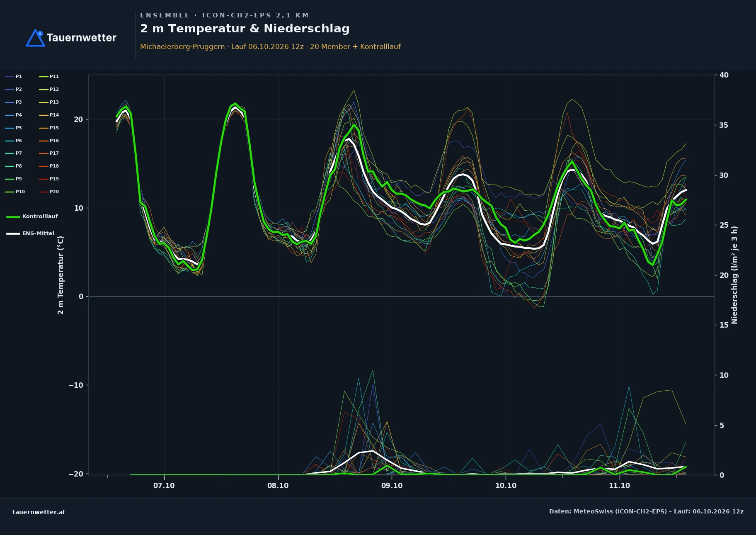Click the Michaelerberg-Pruggern run subtitle

pos(270,46)
